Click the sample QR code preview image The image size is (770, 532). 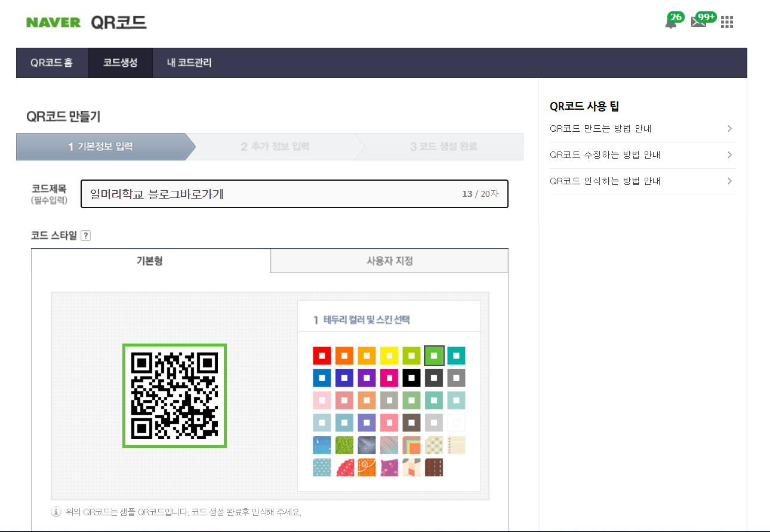point(175,395)
